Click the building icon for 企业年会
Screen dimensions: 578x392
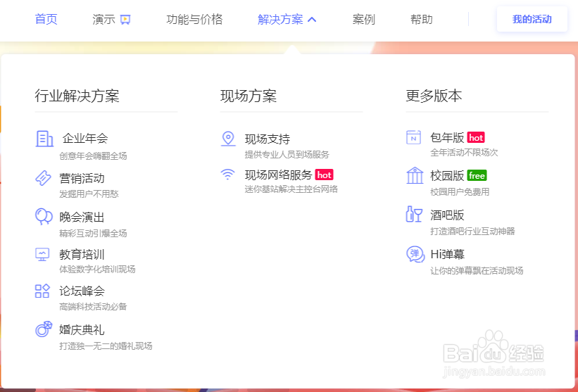coord(44,139)
